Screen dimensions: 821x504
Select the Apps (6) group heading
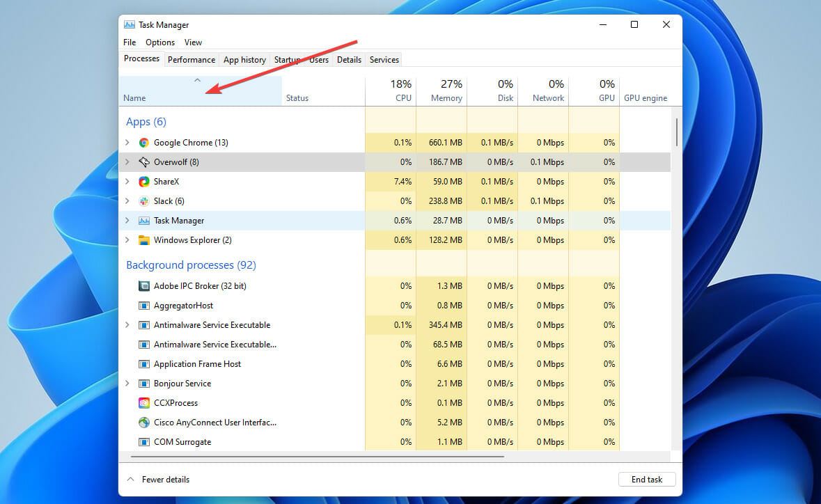(146, 121)
